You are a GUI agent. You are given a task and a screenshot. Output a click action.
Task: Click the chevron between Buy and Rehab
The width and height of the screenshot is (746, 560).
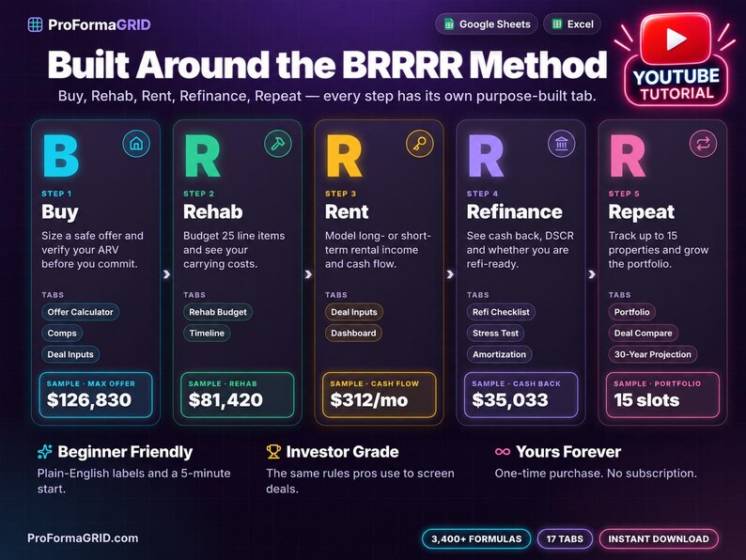(x=166, y=274)
